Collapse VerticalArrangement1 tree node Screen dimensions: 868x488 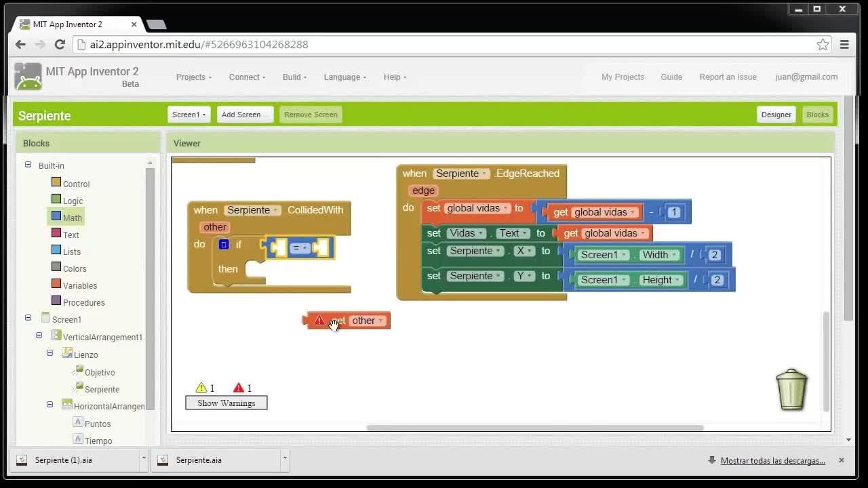[x=39, y=335]
